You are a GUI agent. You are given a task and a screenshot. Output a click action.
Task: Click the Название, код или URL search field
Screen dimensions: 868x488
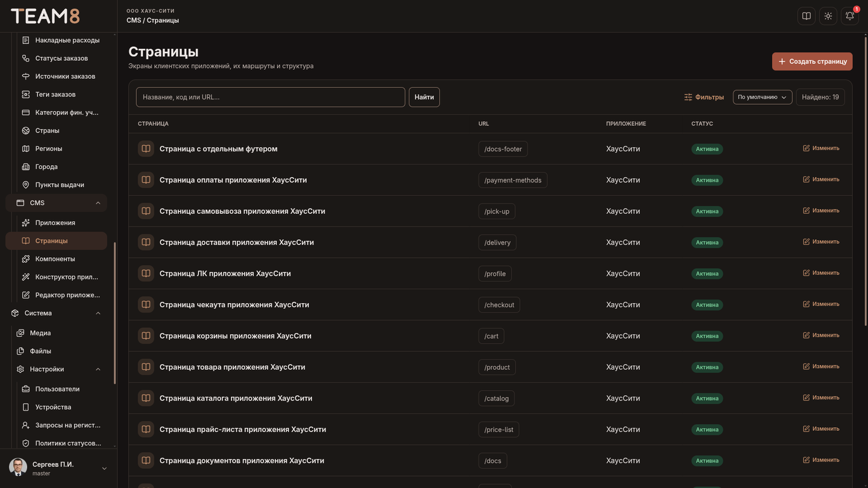[x=271, y=97]
